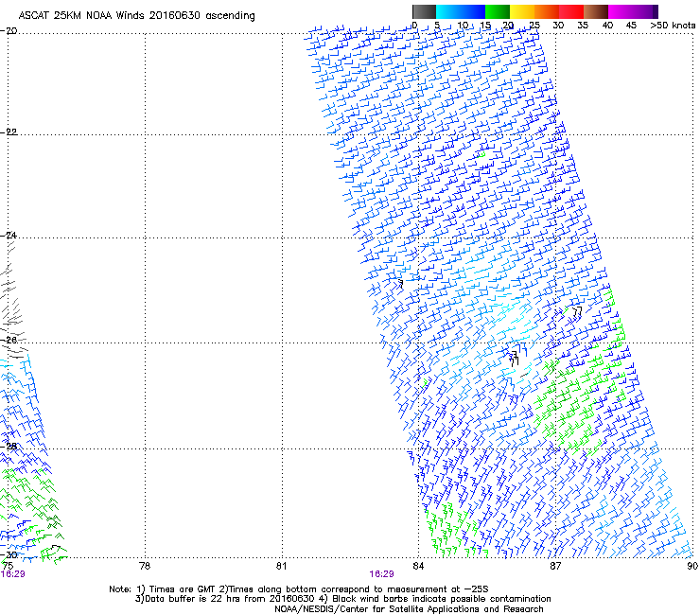Click the "87" longitude axis label
Screen dimensions: 700x615
coord(555,567)
